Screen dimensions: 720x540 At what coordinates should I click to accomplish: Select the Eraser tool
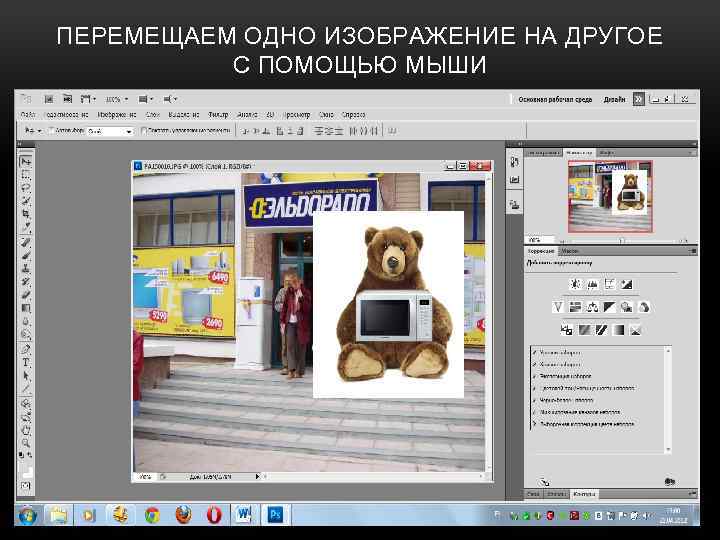[26, 295]
